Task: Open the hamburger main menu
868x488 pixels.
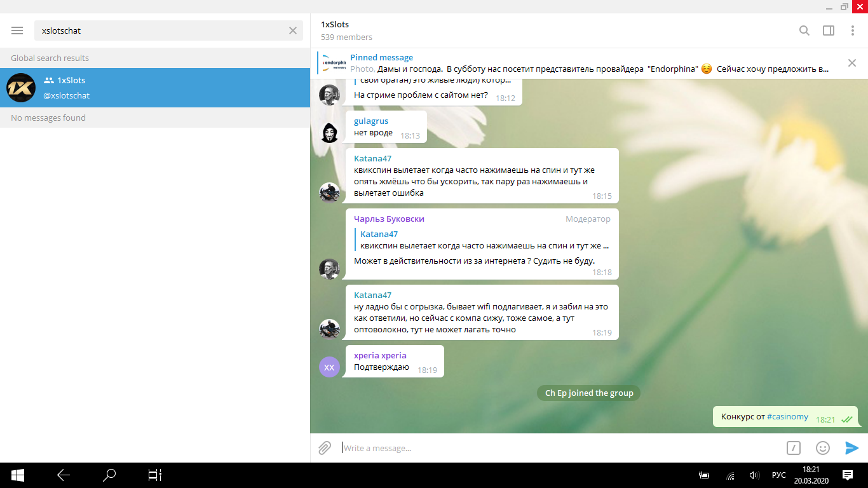Action: point(17,30)
